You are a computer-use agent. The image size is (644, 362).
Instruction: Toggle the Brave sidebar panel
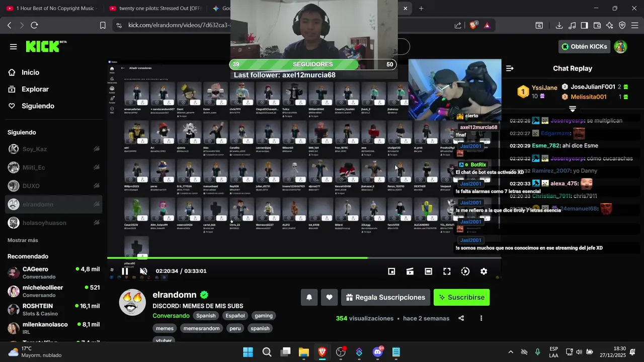(x=584, y=25)
